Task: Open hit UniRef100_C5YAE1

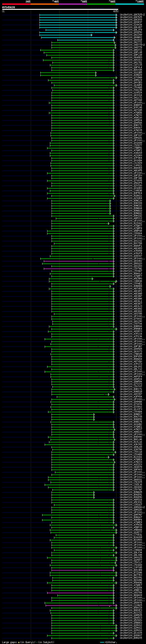Action: 131,284
